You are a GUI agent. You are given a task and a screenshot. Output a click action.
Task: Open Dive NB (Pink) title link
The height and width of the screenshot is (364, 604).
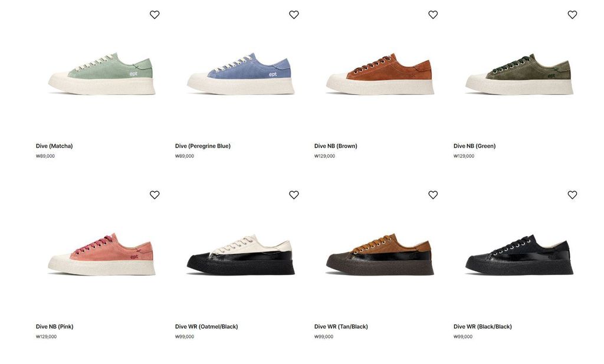tap(54, 327)
